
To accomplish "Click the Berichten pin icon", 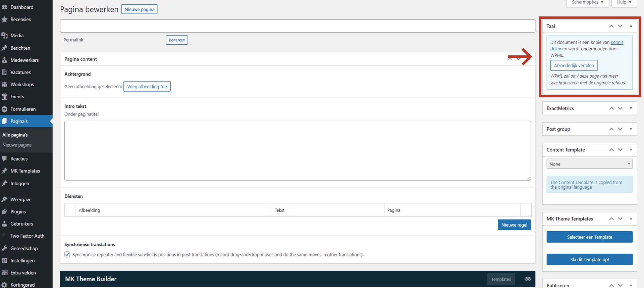I will coord(4,48).
